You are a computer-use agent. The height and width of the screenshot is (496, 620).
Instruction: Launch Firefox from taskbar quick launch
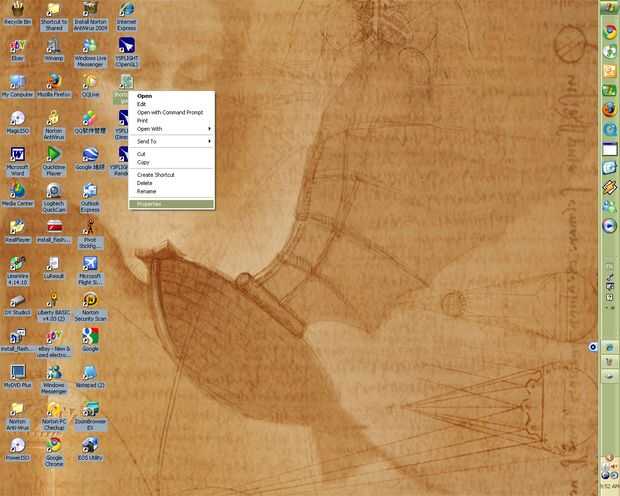point(609,109)
